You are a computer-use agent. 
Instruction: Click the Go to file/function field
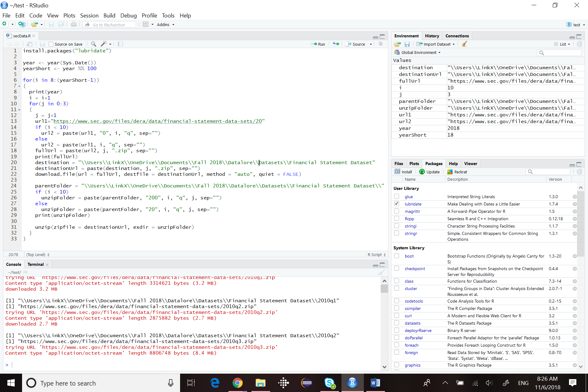pos(110,24)
